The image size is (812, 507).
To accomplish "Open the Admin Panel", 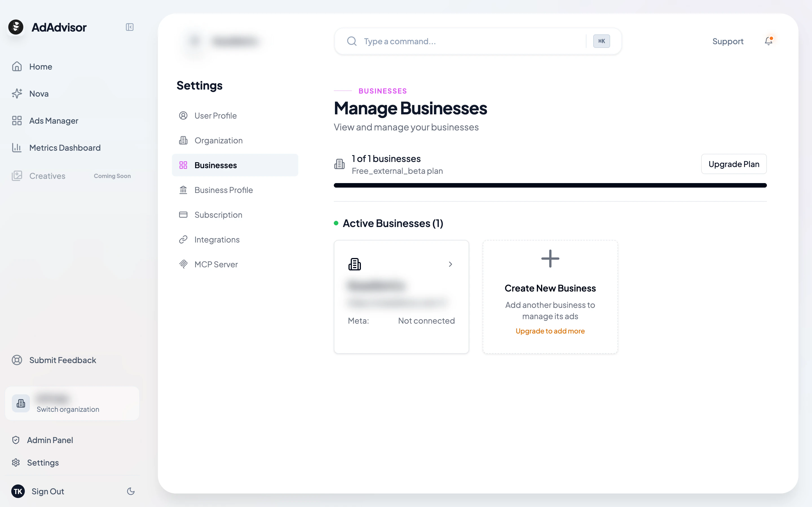I will click(x=50, y=440).
